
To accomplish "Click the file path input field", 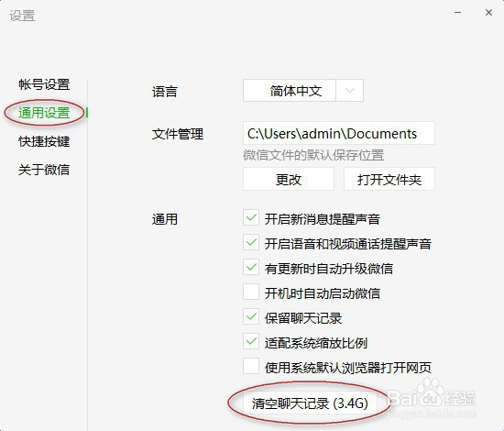I will (x=339, y=133).
